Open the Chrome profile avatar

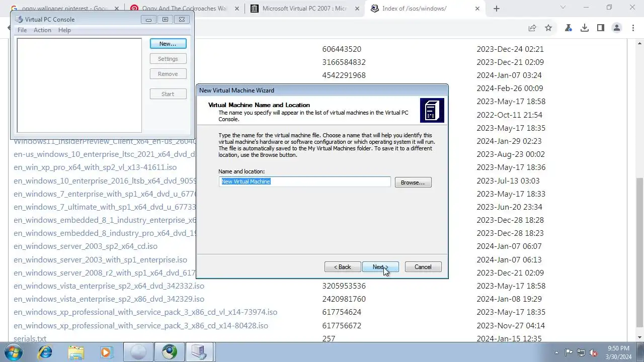[617, 28]
